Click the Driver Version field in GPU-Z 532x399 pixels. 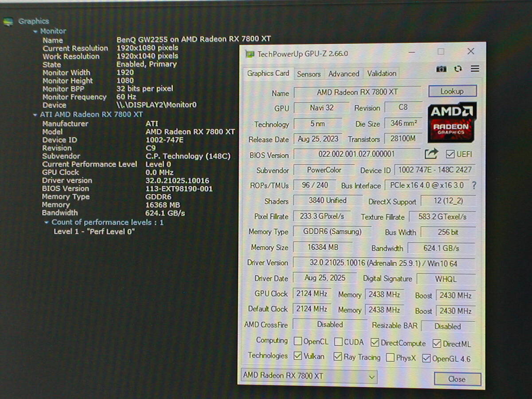coord(383,263)
